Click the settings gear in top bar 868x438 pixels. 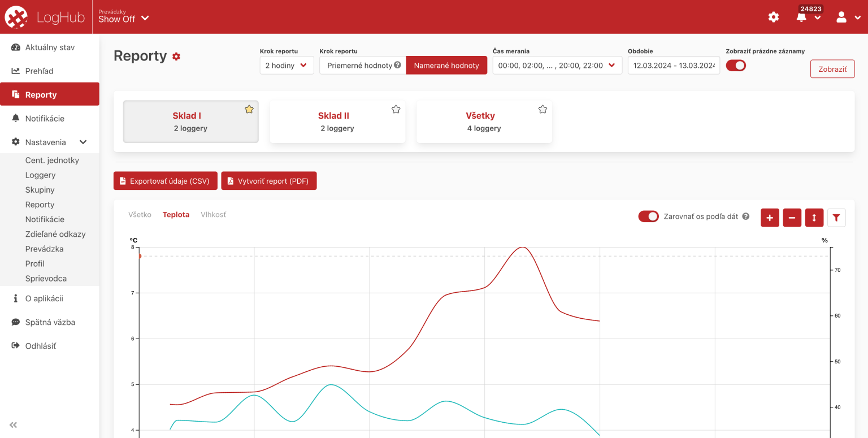[x=773, y=17]
